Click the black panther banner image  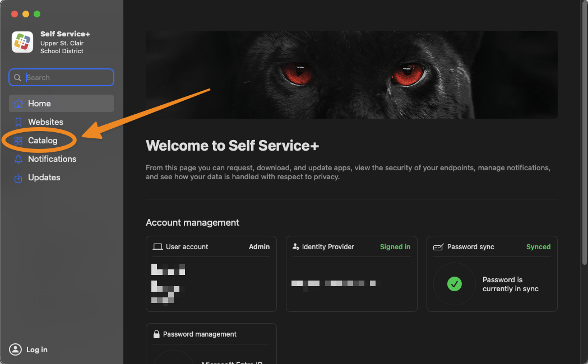351,75
